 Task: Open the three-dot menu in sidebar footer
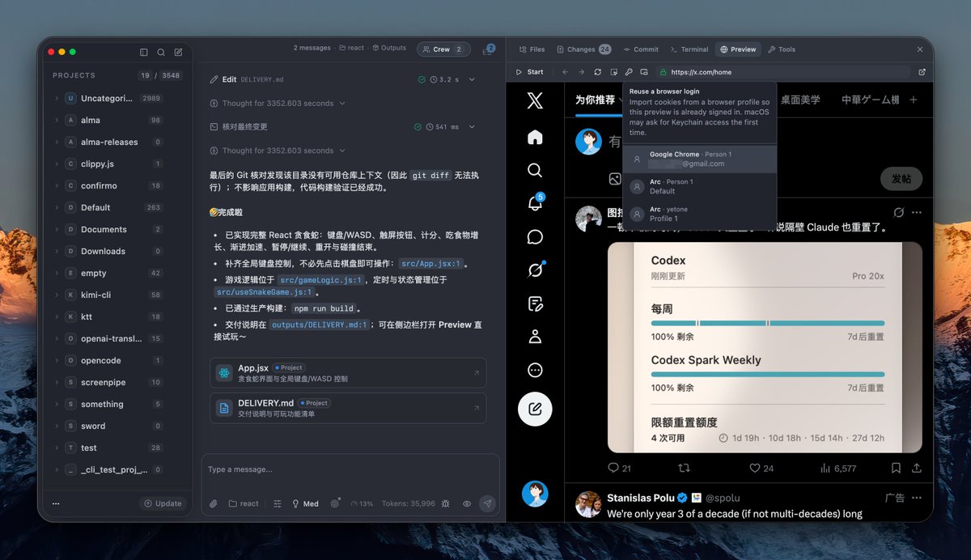pos(56,503)
